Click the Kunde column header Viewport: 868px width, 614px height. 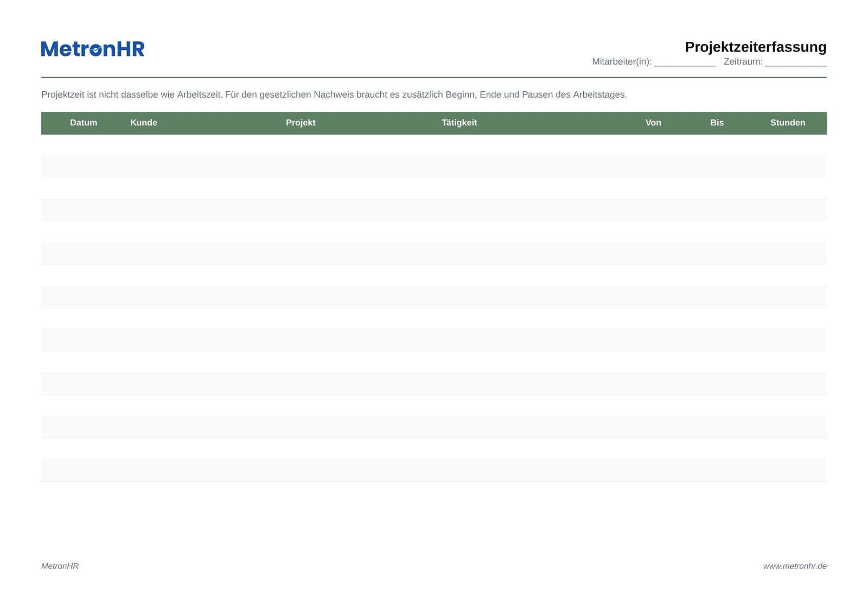(x=144, y=123)
